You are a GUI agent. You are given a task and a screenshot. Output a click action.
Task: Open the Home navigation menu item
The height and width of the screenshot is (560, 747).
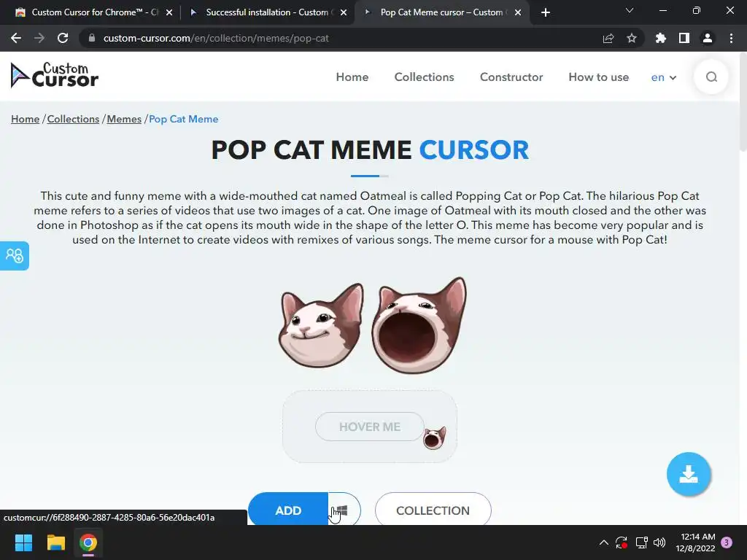coord(352,77)
